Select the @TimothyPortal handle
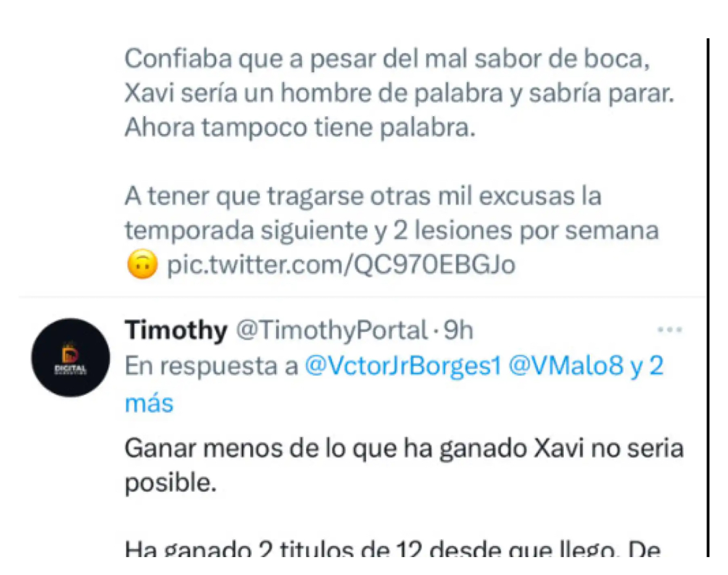 pos(332,330)
